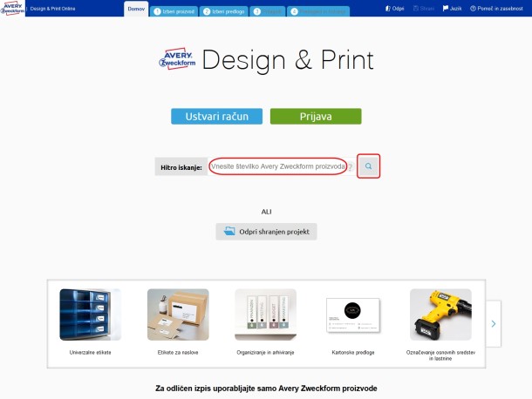This screenshot has height=399, width=532.
Task: Select the step 4 tab
Action: tap(318, 11)
